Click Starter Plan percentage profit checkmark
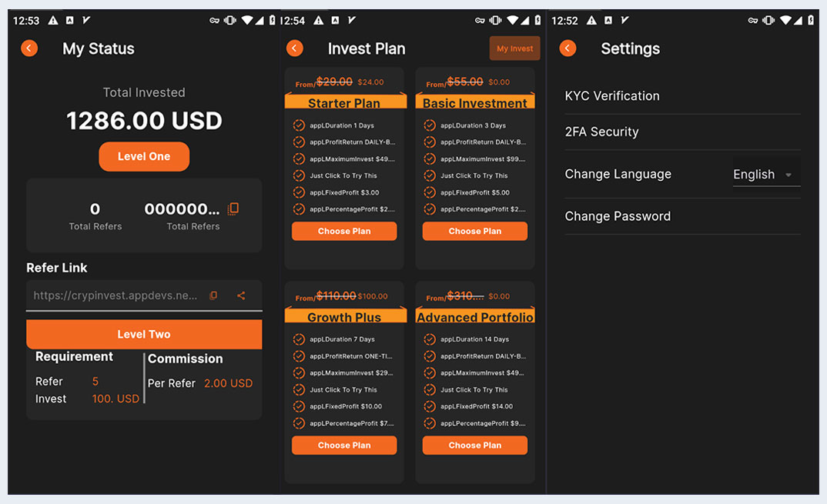Screen dimensions: 827x504 [300, 209]
